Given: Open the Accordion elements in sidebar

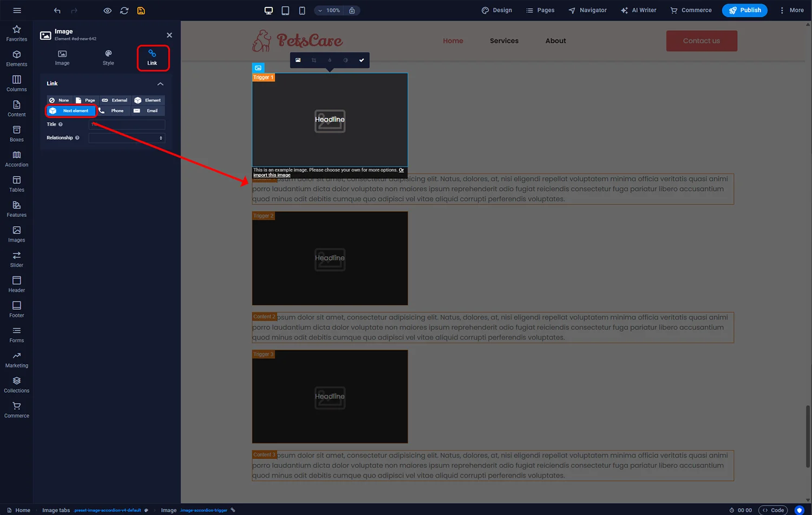Looking at the screenshot, I should click(x=17, y=159).
